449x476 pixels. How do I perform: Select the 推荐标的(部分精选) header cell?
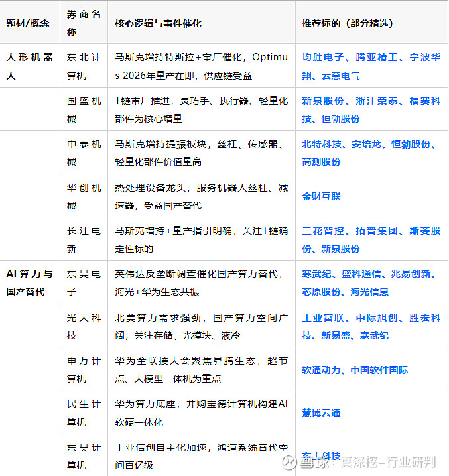pyautogui.click(x=372, y=22)
